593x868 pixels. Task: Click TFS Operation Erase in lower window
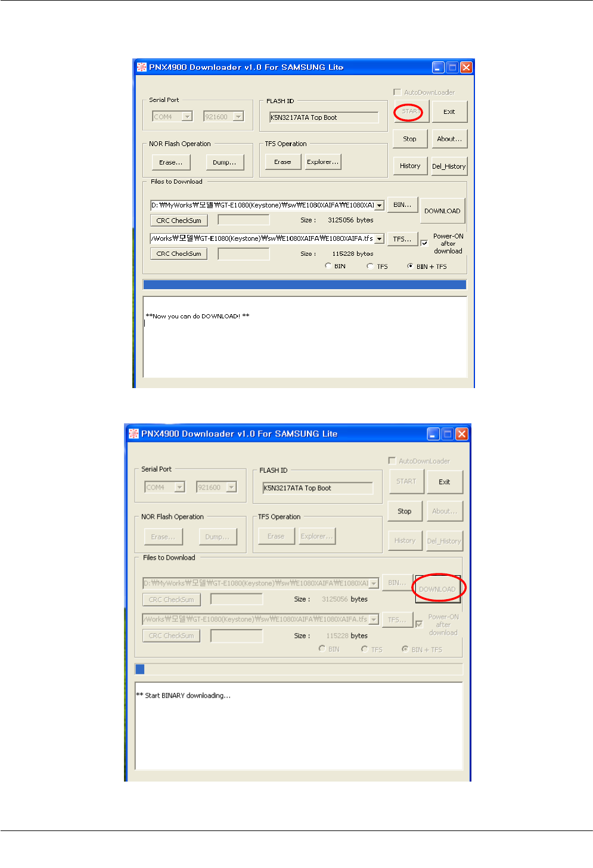point(276,536)
